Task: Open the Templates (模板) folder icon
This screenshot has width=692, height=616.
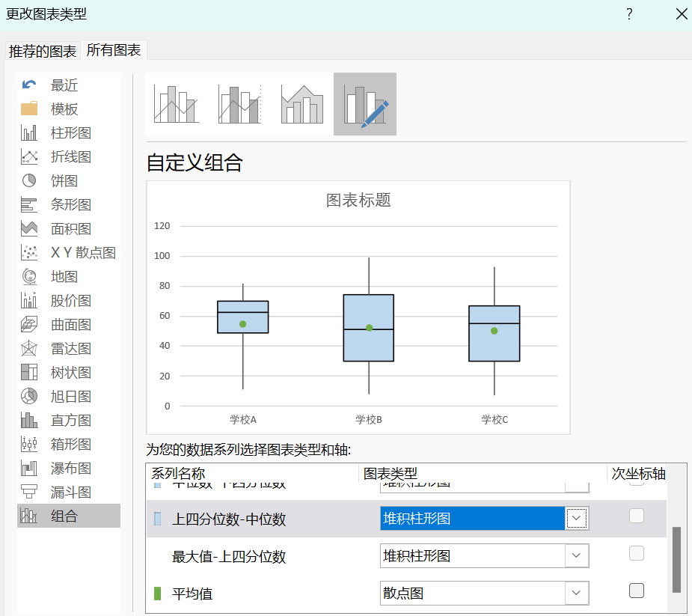Action: [29, 109]
